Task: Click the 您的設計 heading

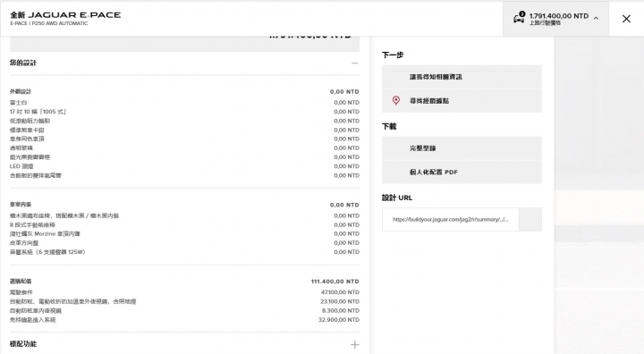Action: coord(23,63)
